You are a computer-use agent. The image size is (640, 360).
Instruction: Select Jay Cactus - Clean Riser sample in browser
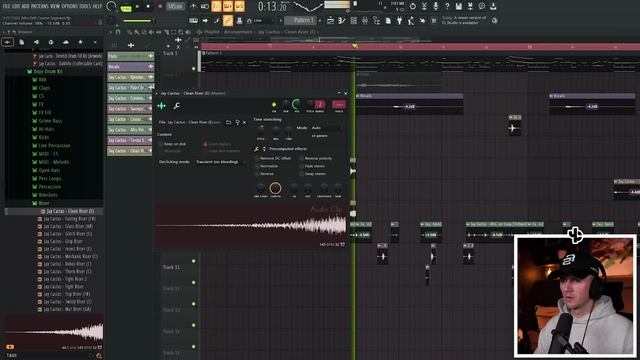[x=67, y=211]
